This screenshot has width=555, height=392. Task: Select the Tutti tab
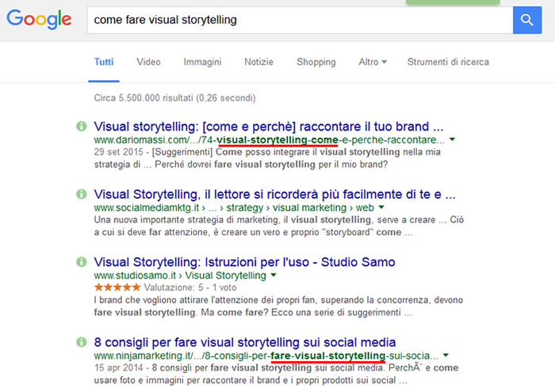[x=104, y=62]
